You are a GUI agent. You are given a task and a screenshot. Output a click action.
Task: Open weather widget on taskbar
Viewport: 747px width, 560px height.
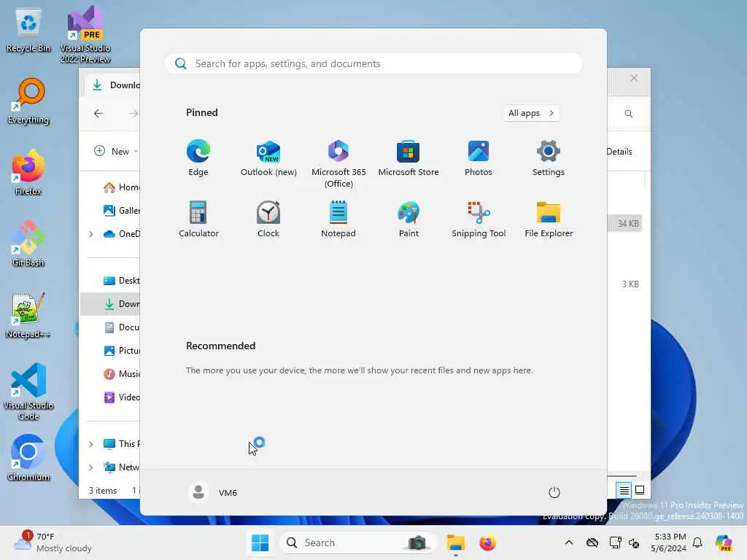53,542
